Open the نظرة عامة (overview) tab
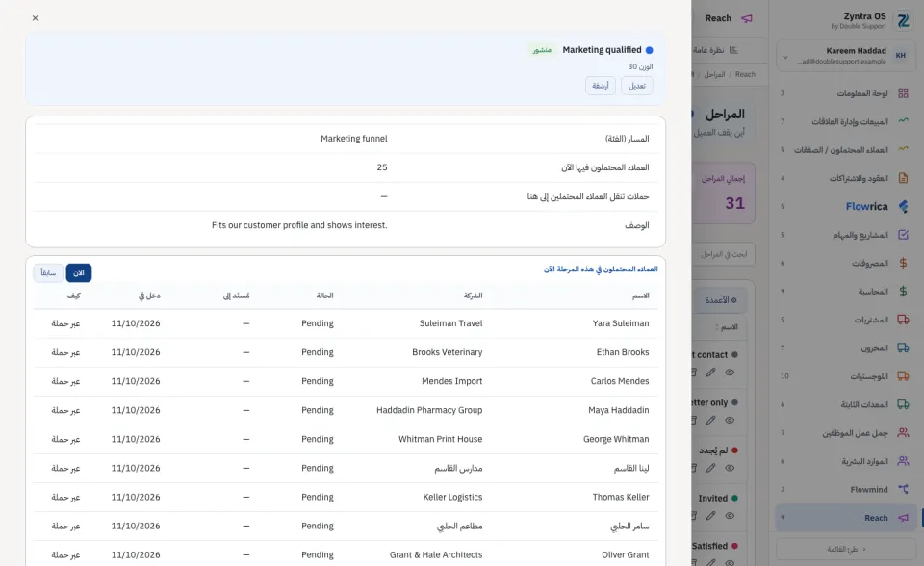The width and height of the screenshot is (924, 566). 715,50
